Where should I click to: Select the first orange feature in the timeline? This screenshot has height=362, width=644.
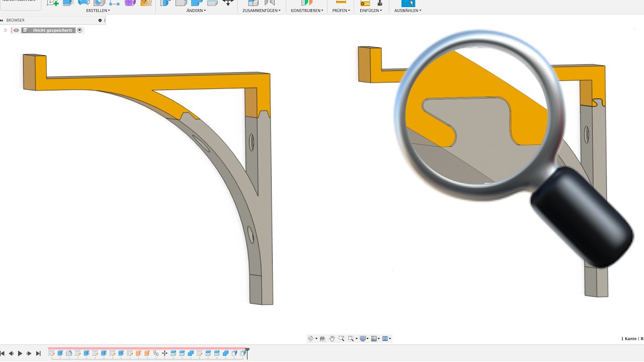tap(138, 353)
